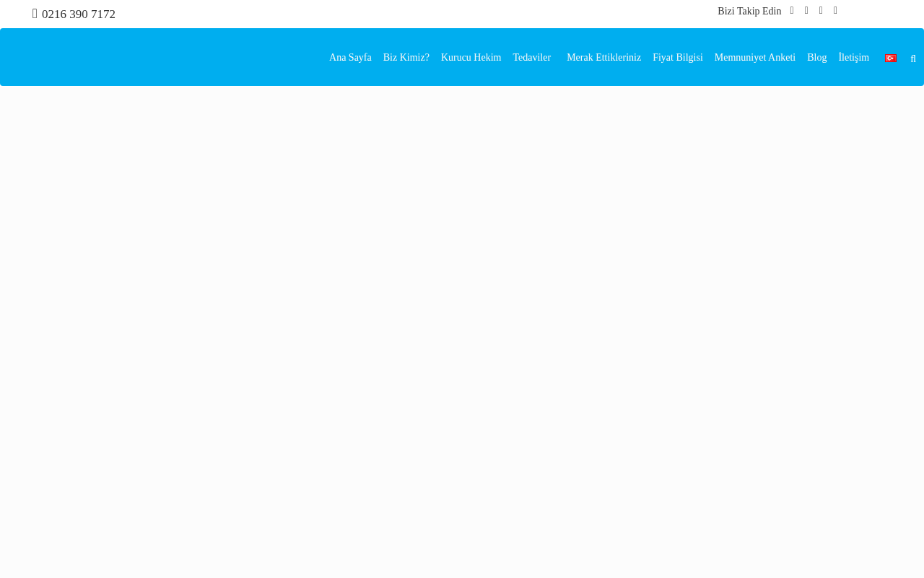Open Kurucu Hekim in the navigation
The image size is (924, 578).
point(471,58)
